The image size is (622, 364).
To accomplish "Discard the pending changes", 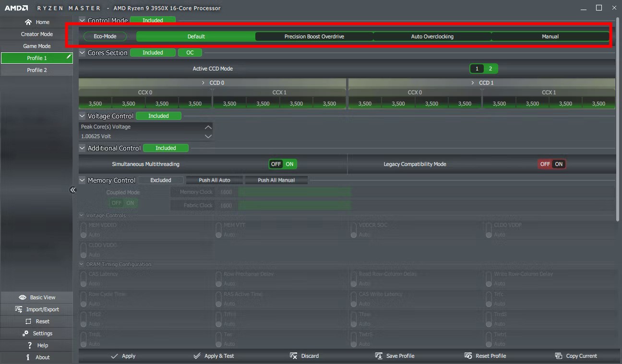I will coord(304,356).
